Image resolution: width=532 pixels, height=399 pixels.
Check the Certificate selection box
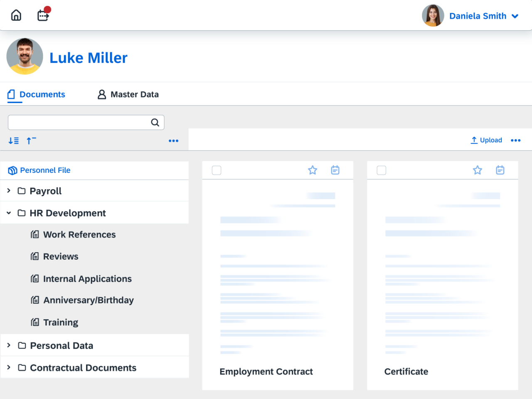pos(381,170)
